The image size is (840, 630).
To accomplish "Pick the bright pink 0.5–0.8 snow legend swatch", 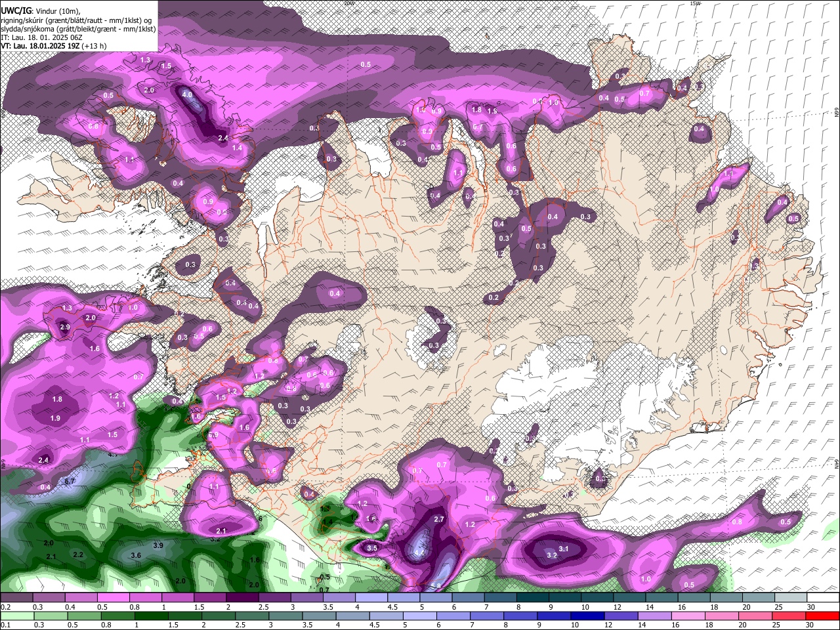I will [113, 597].
